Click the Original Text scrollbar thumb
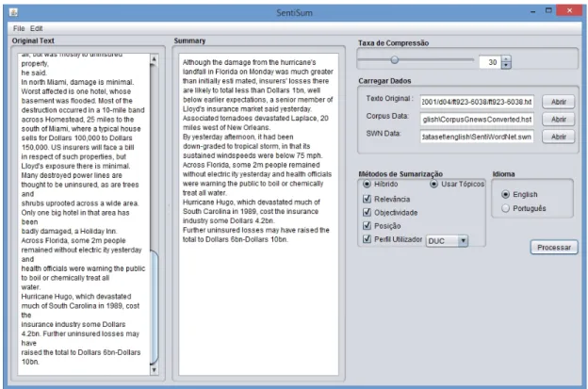 point(155,307)
